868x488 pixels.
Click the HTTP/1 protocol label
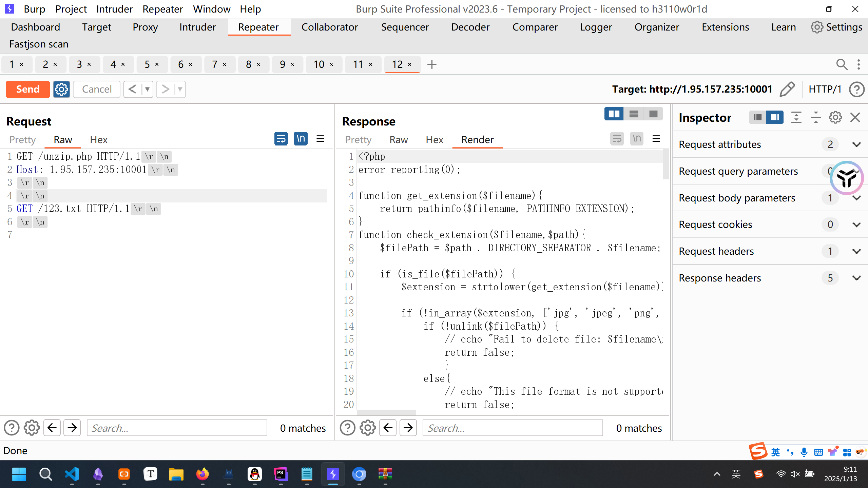825,89
